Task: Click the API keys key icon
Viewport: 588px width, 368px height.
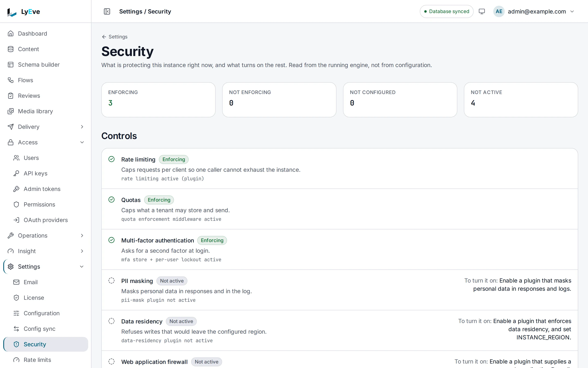Action: (16, 173)
